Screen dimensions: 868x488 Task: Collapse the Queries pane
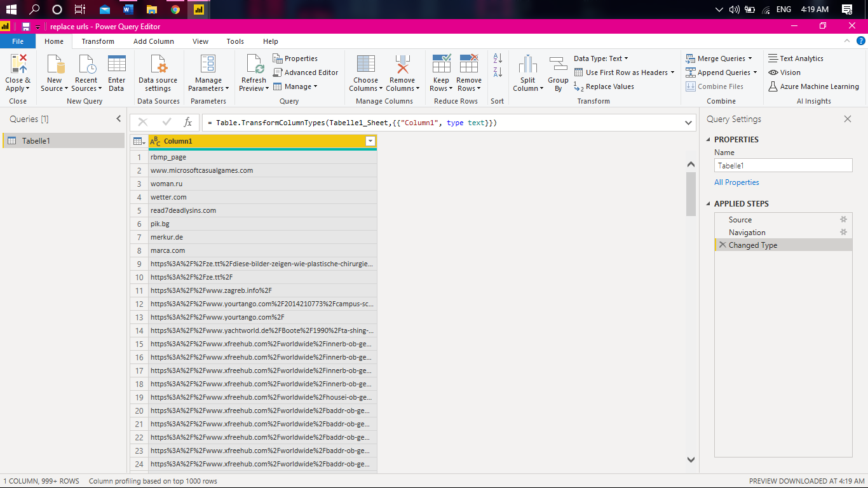point(118,118)
